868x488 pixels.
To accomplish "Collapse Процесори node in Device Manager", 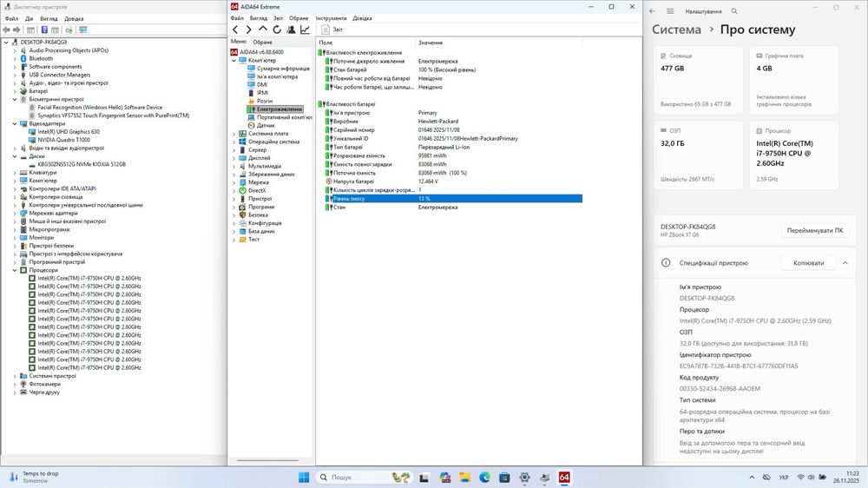I will 15,270.
